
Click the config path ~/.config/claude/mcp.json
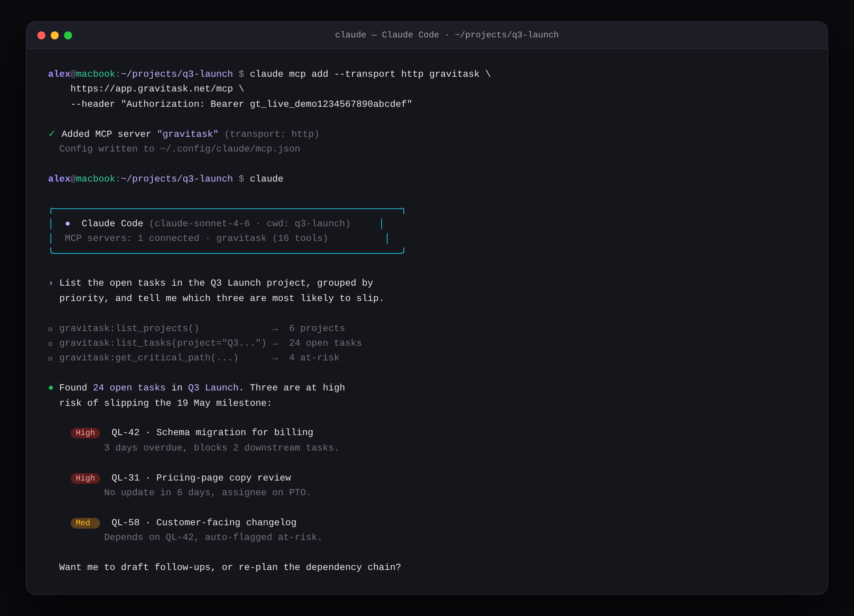coord(230,149)
